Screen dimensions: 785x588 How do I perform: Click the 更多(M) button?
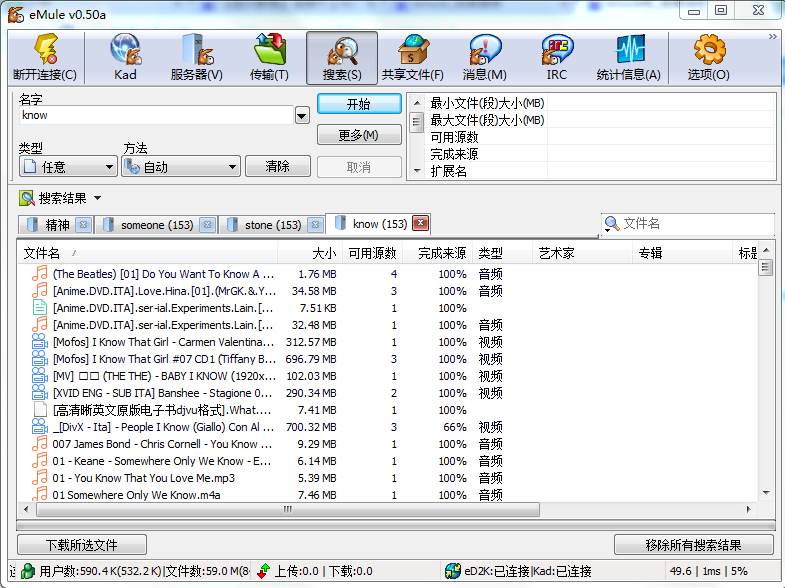pos(359,135)
